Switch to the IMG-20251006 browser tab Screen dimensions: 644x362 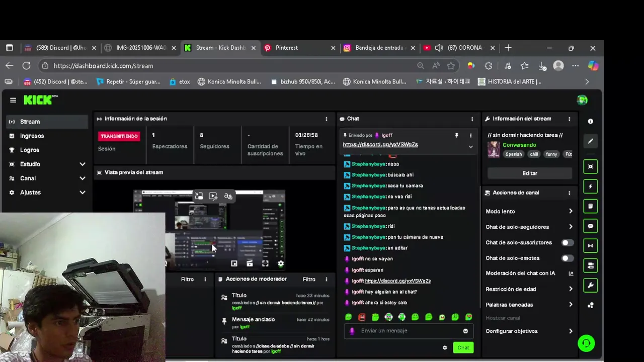(140, 48)
